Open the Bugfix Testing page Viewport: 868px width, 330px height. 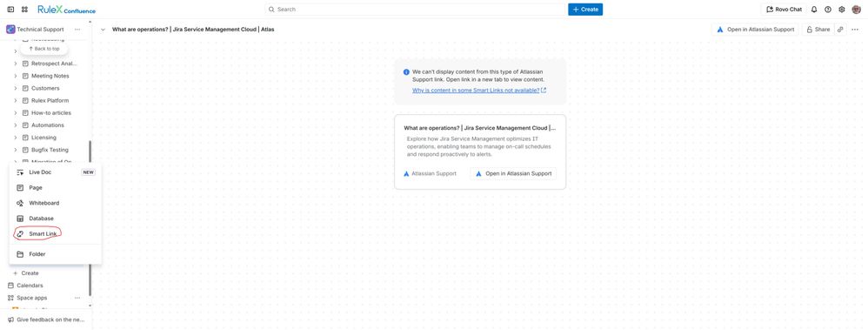click(50, 150)
